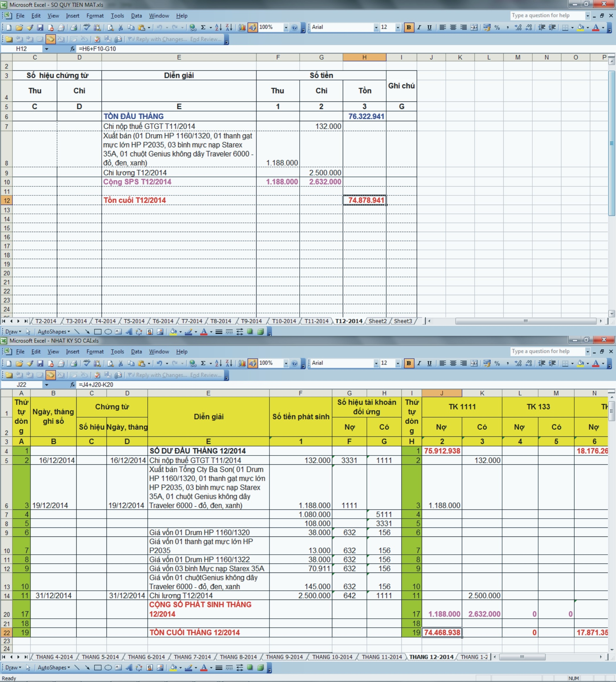Open Format menu in top Excel window
The image size is (616, 682).
pyautogui.click(x=95, y=16)
